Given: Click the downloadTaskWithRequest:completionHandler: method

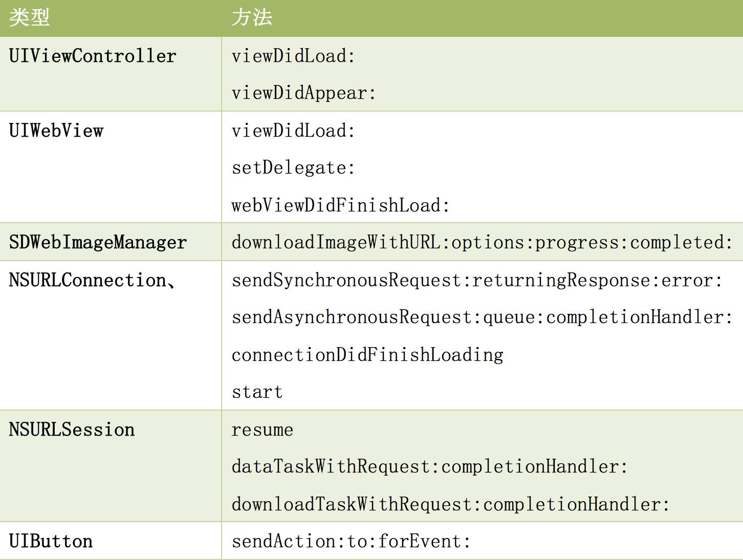Looking at the screenshot, I should click(x=450, y=504).
